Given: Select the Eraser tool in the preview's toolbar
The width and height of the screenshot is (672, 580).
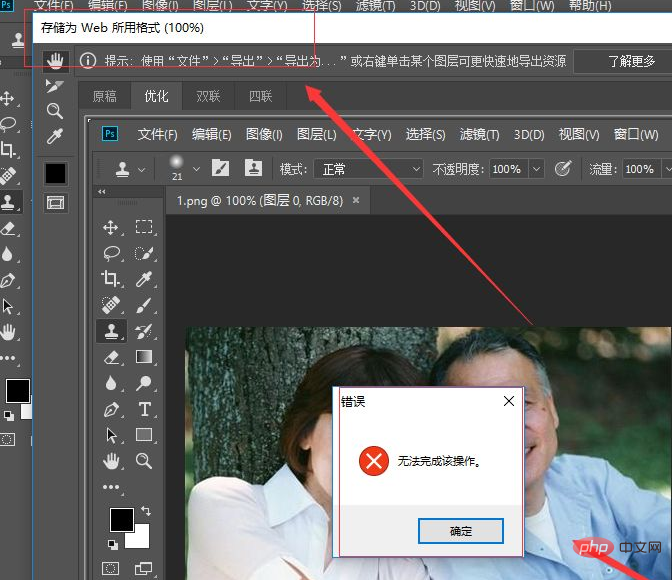Looking at the screenshot, I should tap(111, 357).
